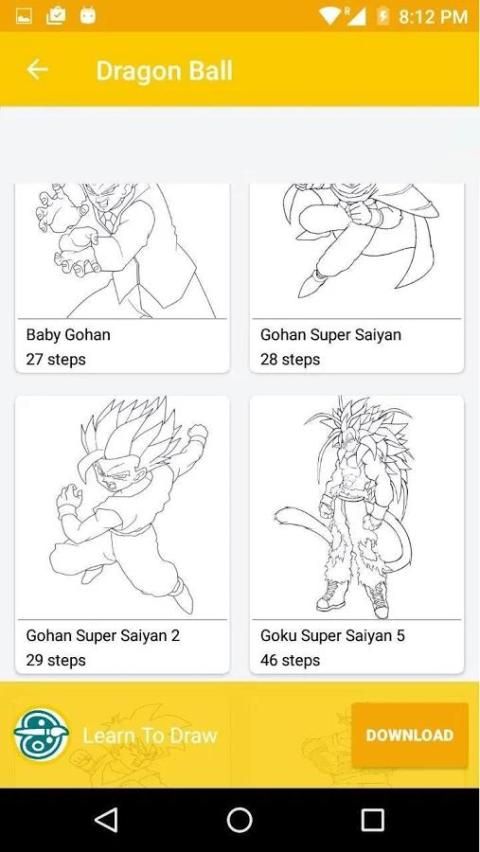Tap the Learn To Draw banner text

(x=150, y=735)
